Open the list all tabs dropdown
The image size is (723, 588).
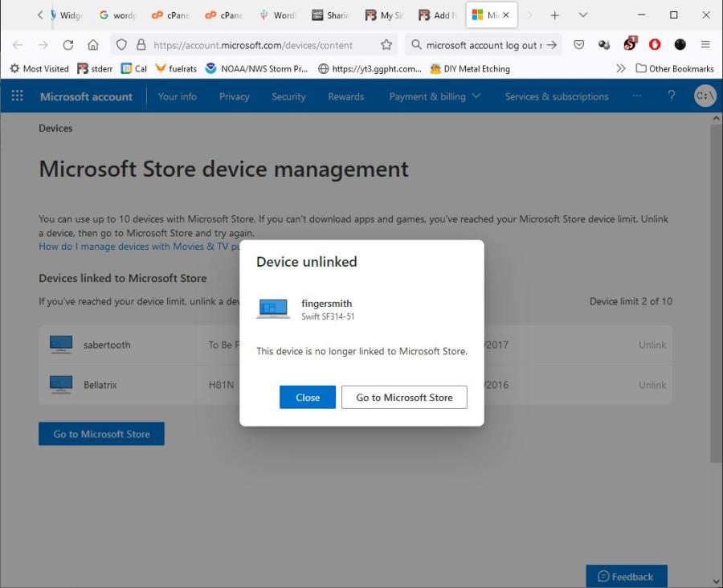coord(583,15)
